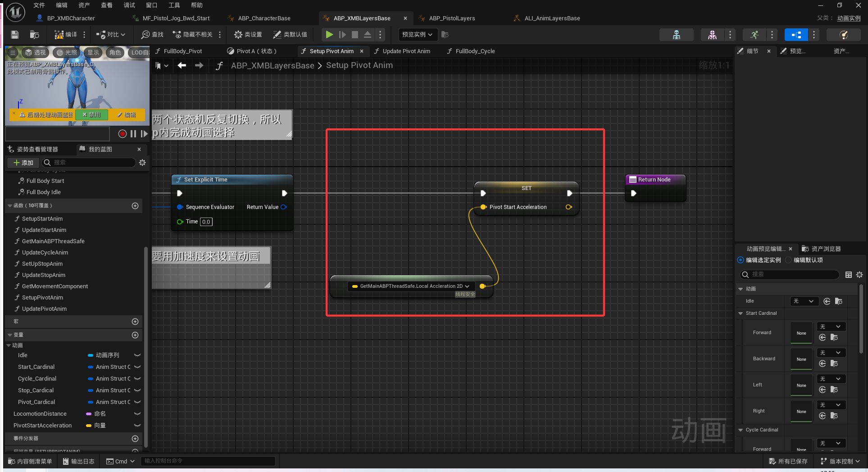The width and height of the screenshot is (868, 472).
Task: Click the red record button under viewport
Action: (x=122, y=134)
